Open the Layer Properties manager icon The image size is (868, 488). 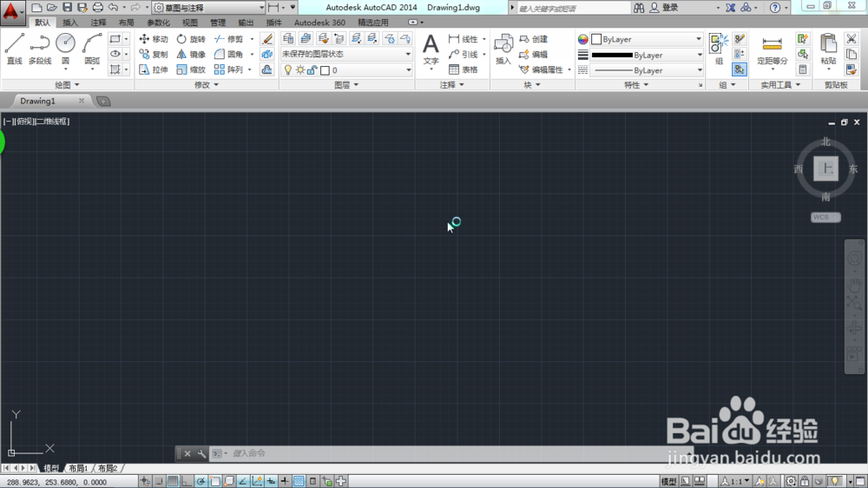288,38
